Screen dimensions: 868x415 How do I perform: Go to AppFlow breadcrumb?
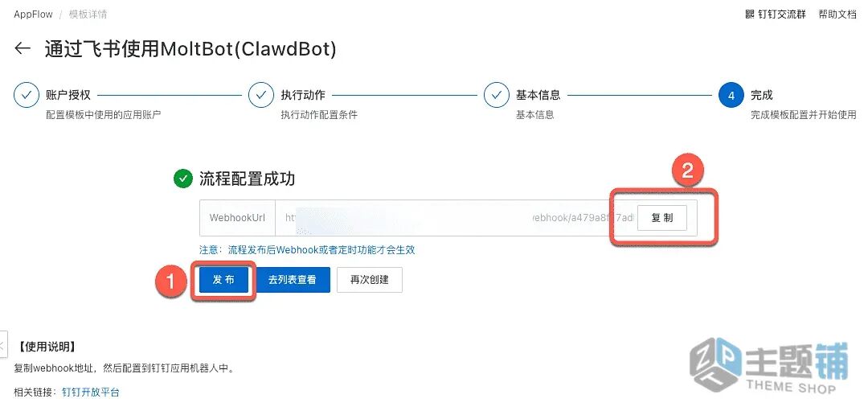click(33, 14)
